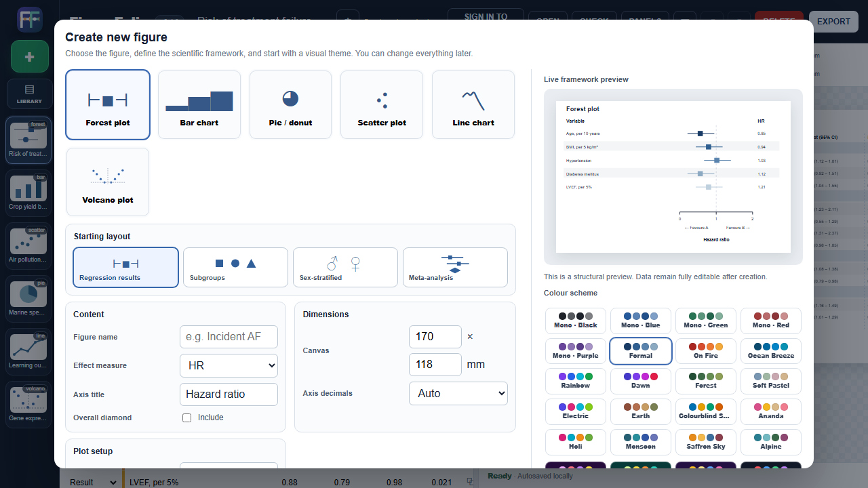Screen dimensions: 868x488
Task: Choose the Pie / donut figure type
Action: pyautogui.click(x=290, y=104)
